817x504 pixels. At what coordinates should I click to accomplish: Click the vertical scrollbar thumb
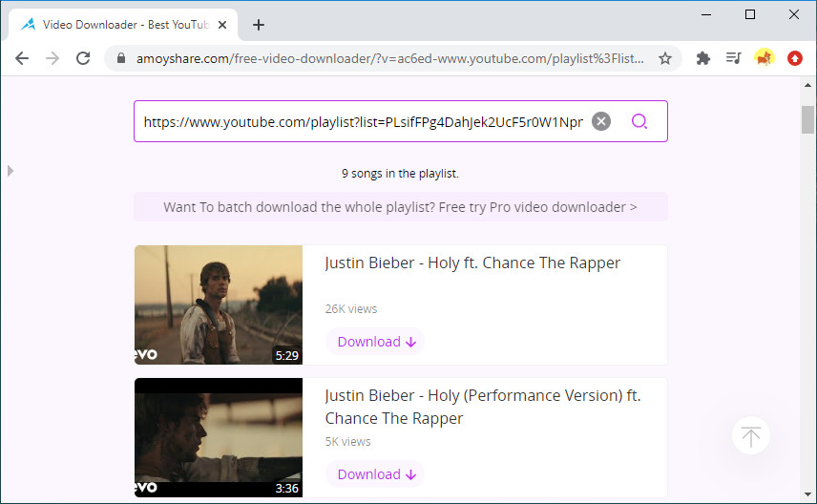click(x=807, y=119)
